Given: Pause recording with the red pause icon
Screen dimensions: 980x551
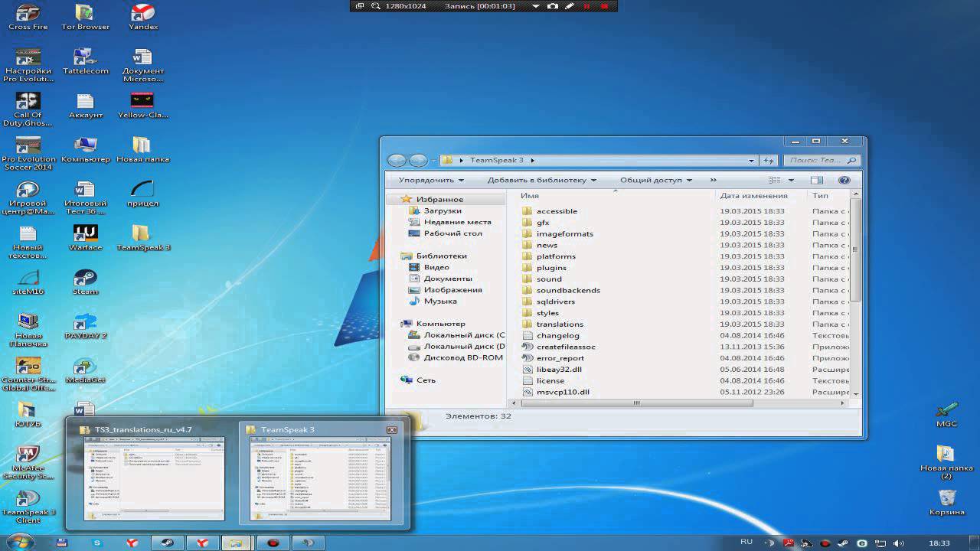Looking at the screenshot, I should (587, 6).
